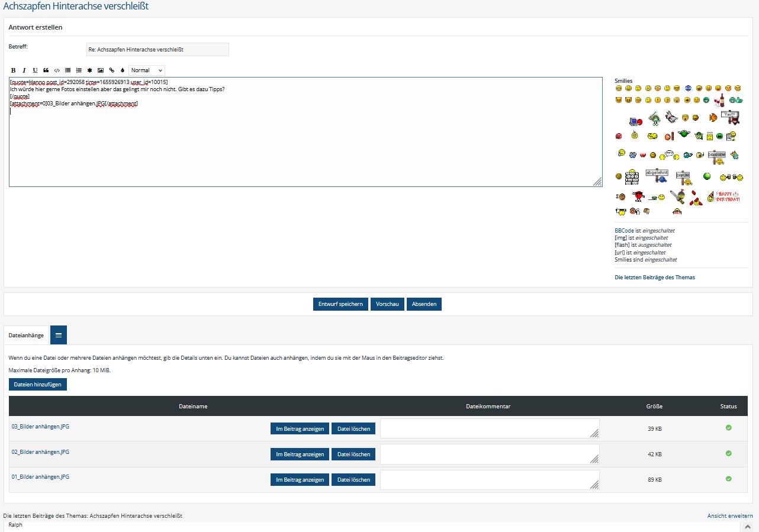Click the Absenden button

tap(424, 304)
